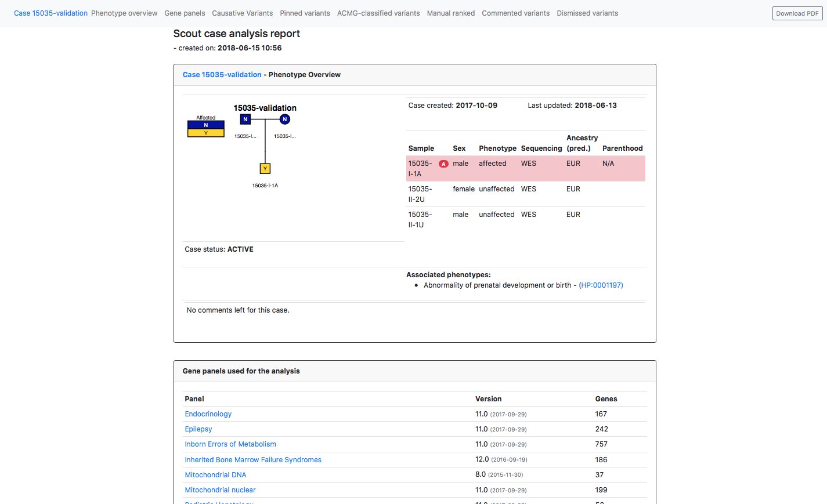Open Dismissed variants section
827x504 pixels.
587,13
